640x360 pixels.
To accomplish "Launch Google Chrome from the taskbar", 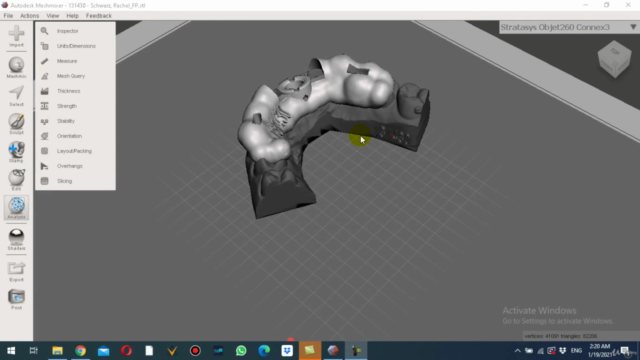I will tap(80, 351).
